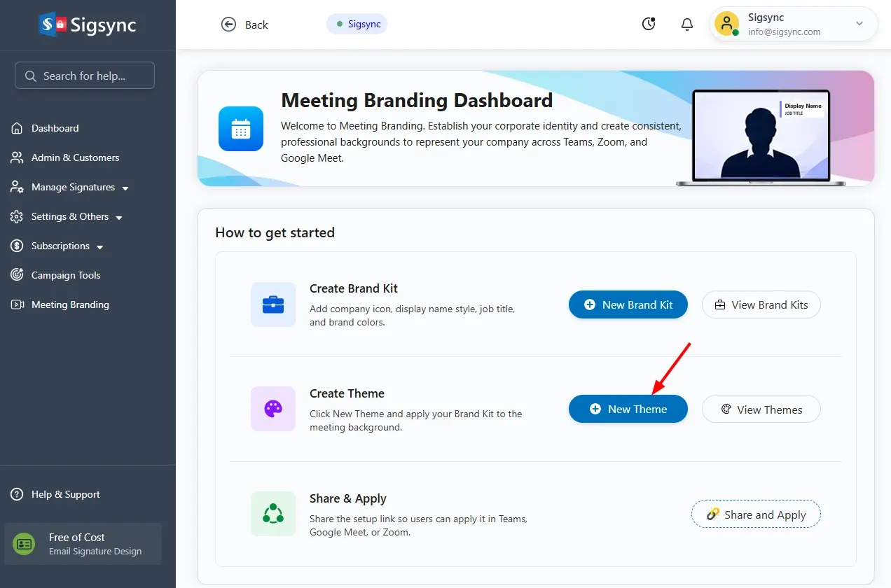
Task: Open the Free of Cost signature design card
Action: click(83, 544)
